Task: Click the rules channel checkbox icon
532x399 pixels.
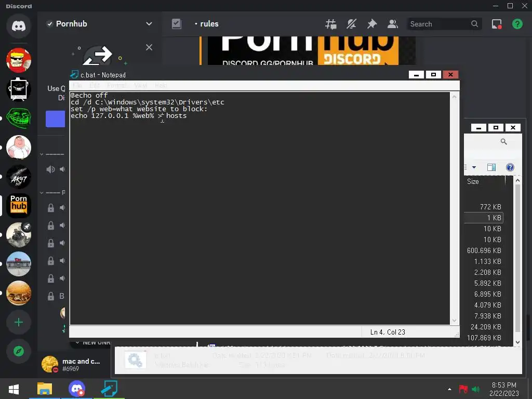Action: (x=177, y=24)
